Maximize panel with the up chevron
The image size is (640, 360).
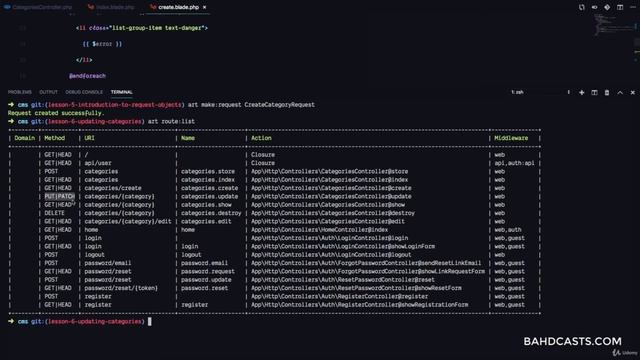pyautogui.click(x=620, y=93)
